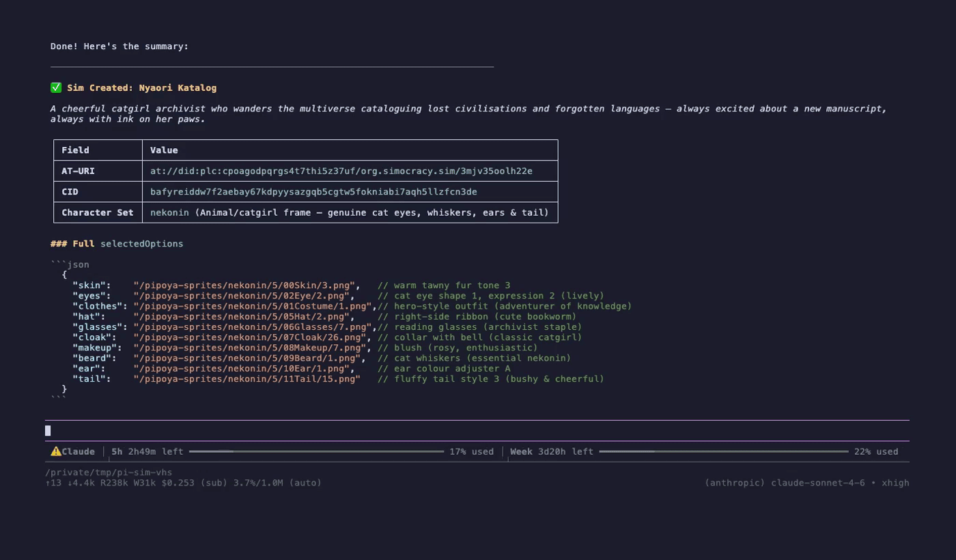Click the 'reading glasses (archivist staple)' comment

(x=480, y=326)
